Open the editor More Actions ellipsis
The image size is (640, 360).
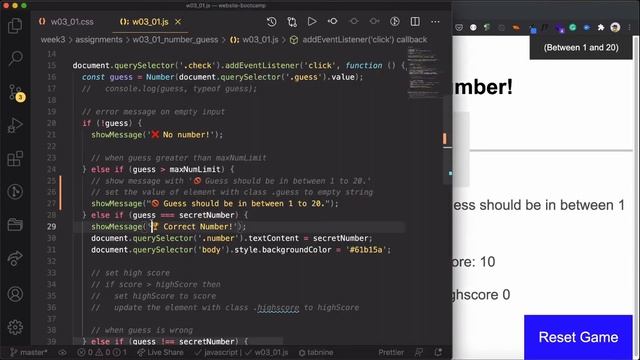pyautogui.click(x=436, y=22)
